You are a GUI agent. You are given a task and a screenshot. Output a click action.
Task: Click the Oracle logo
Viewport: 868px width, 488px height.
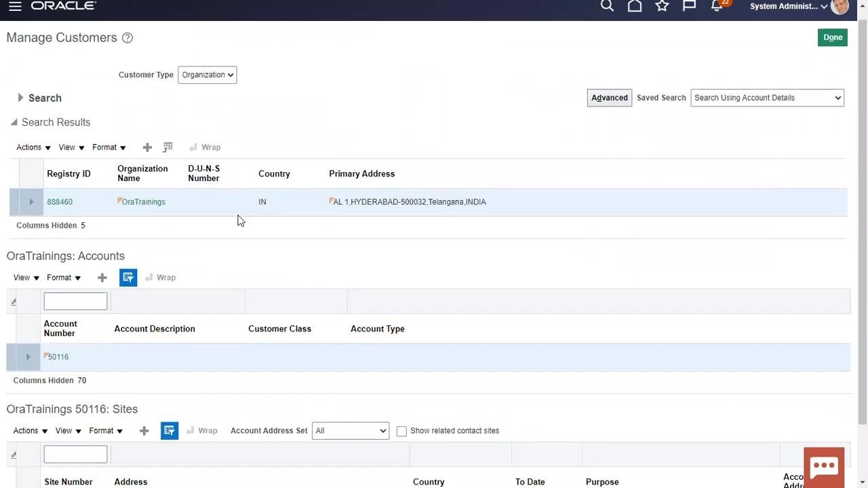coord(64,6)
